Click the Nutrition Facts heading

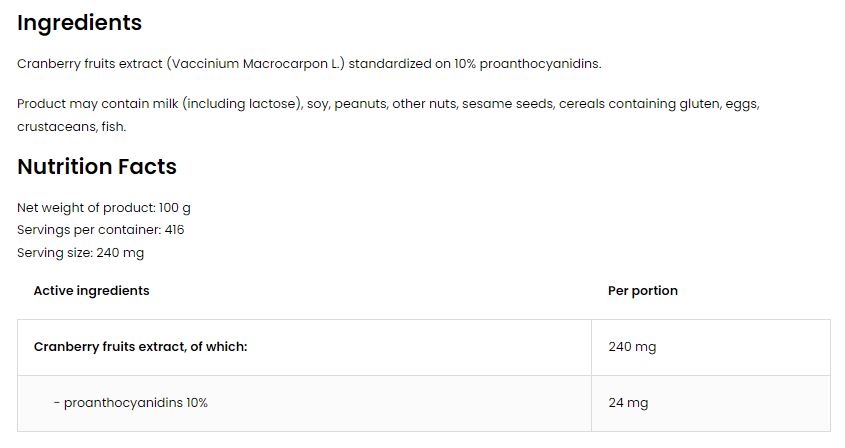[97, 167]
